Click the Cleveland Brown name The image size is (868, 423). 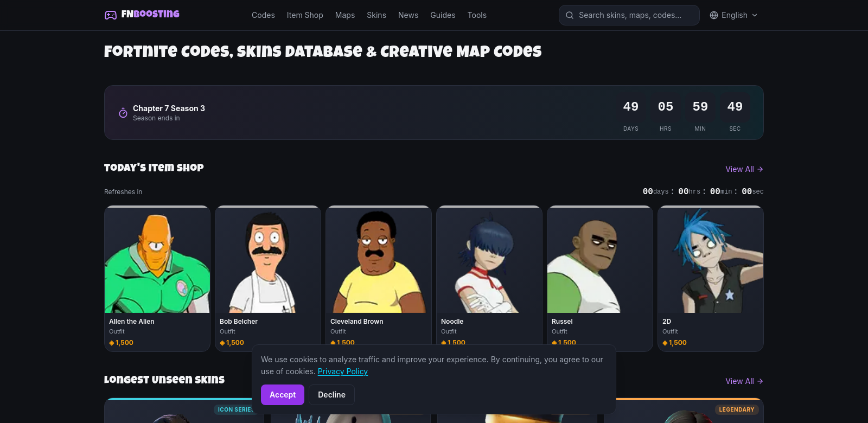(357, 322)
